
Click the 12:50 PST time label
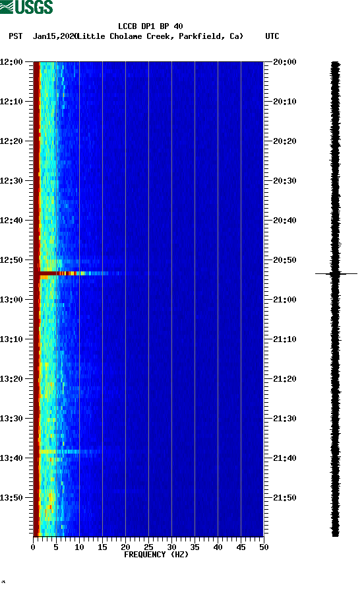[x=11, y=260]
